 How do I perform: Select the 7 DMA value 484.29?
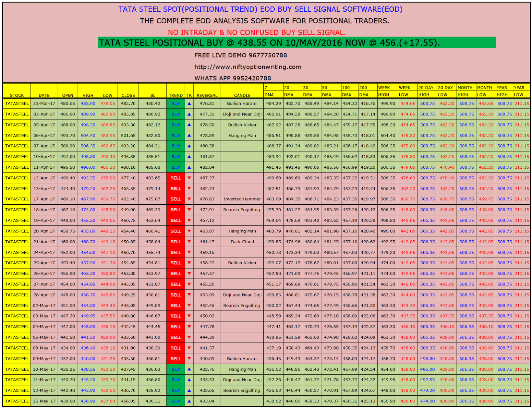tap(274, 103)
